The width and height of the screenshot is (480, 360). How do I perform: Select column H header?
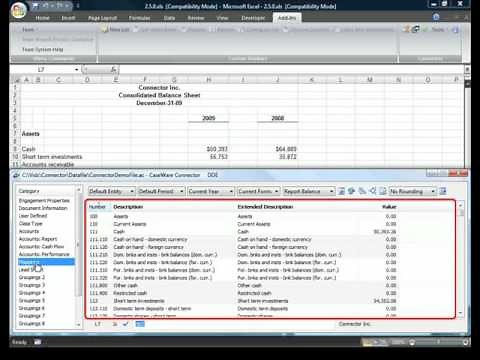(x=208, y=80)
